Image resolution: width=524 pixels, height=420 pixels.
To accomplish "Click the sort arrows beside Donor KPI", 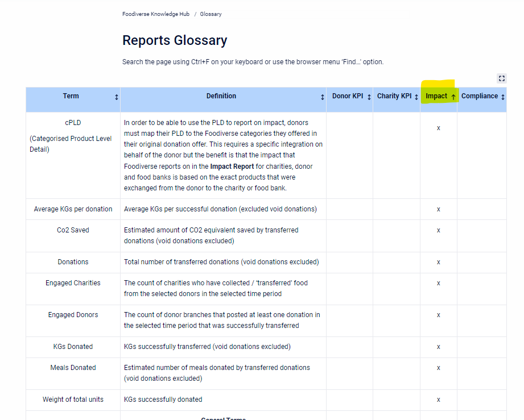I will (x=369, y=97).
